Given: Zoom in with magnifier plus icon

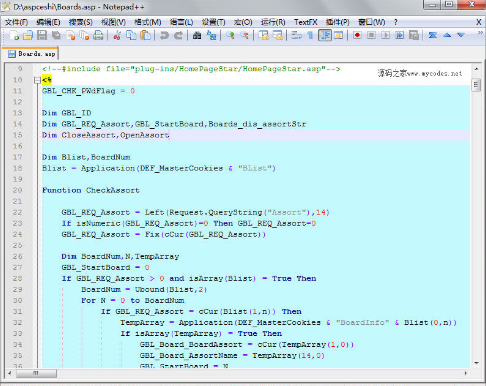Looking at the screenshot, I should point(230,35).
